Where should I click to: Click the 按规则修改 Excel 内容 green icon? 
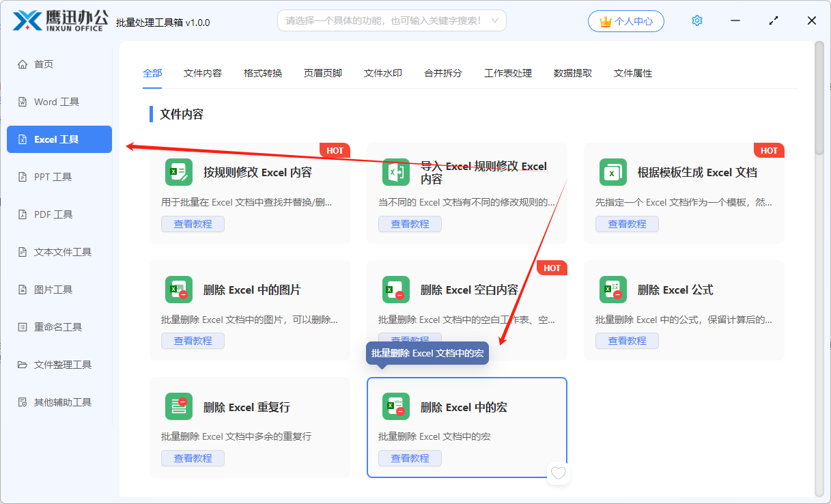tap(179, 172)
